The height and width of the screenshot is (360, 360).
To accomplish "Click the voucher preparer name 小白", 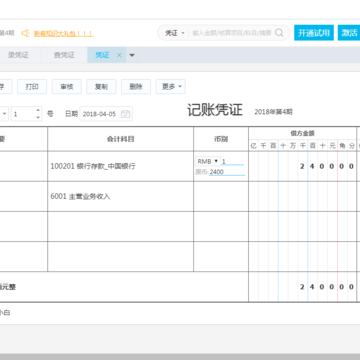I will point(5,313).
